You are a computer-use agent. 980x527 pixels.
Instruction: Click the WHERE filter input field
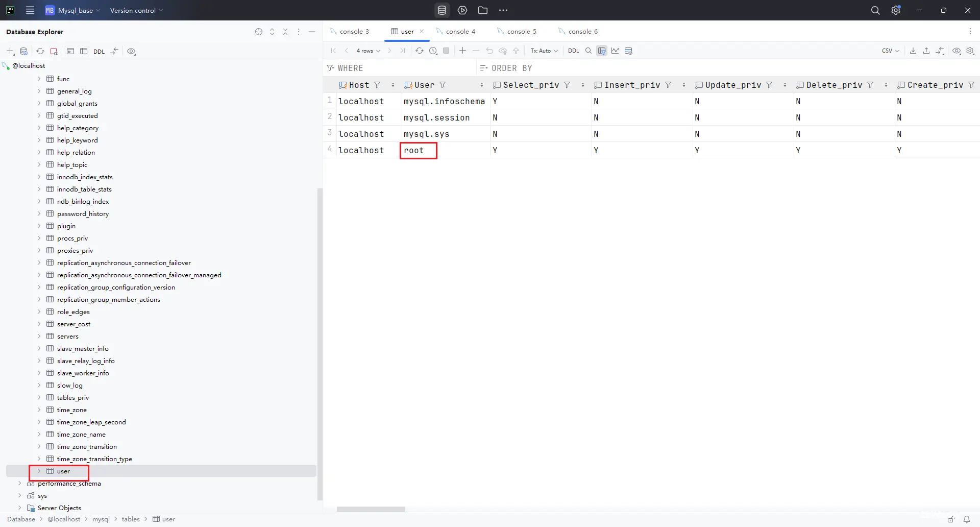[x=400, y=68]
